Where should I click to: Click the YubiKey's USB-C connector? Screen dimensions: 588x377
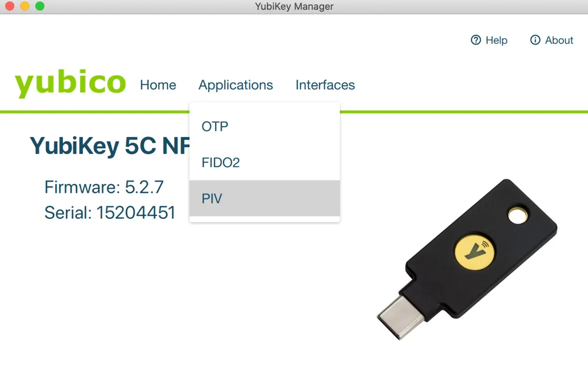[x=400, y=317]
